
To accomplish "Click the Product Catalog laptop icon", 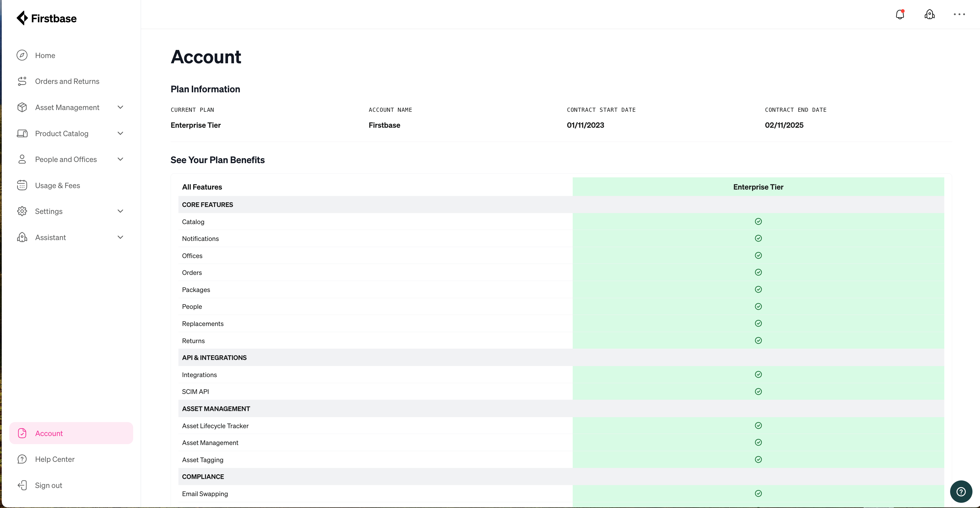I will 22,133.
